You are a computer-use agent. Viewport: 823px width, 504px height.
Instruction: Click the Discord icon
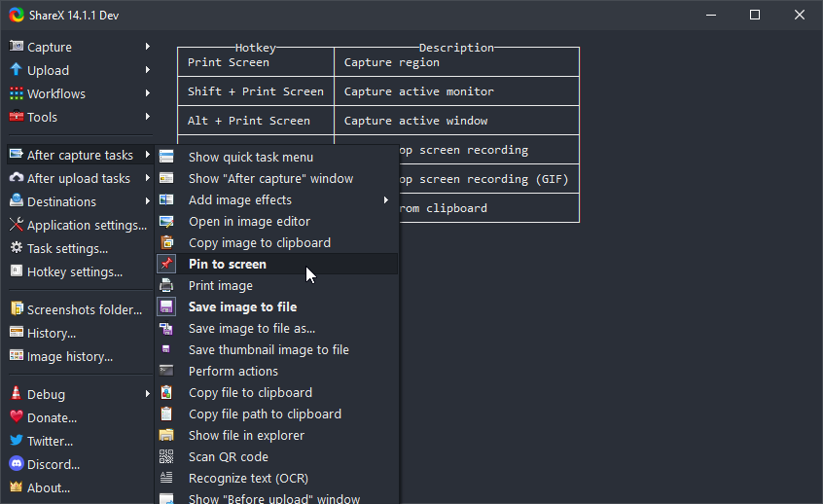17,463
